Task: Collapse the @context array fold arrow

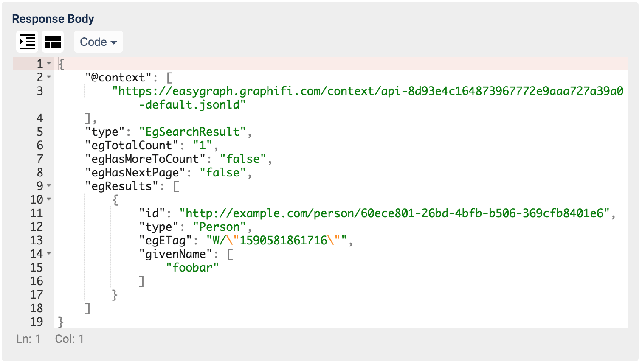Action: click(x=49, y=77)
